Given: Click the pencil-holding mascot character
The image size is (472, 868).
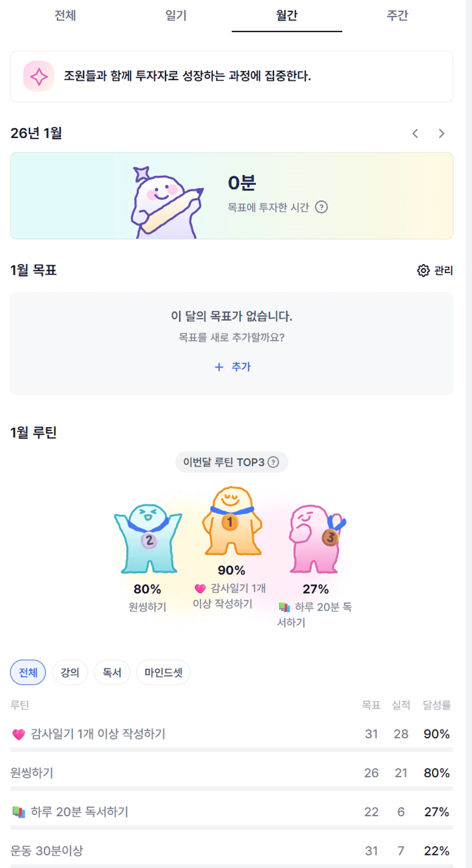Looking at the screenshot, I should point(164,202).
